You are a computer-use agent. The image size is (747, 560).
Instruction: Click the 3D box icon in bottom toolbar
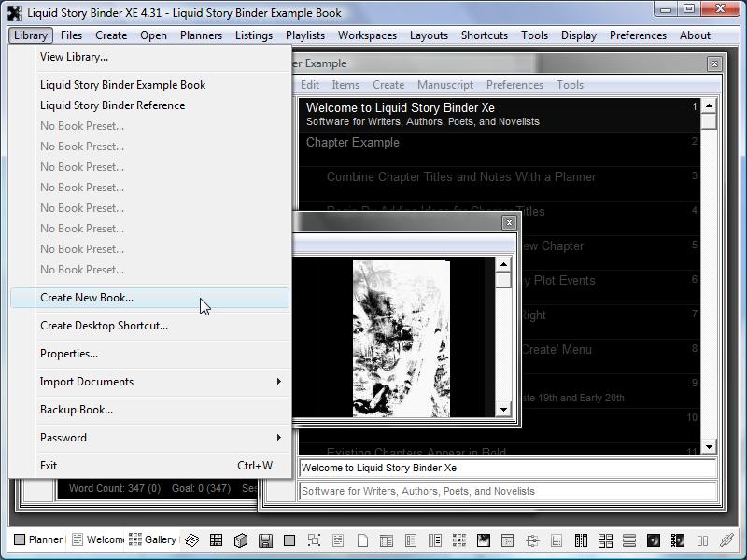(x=240, y=540)
